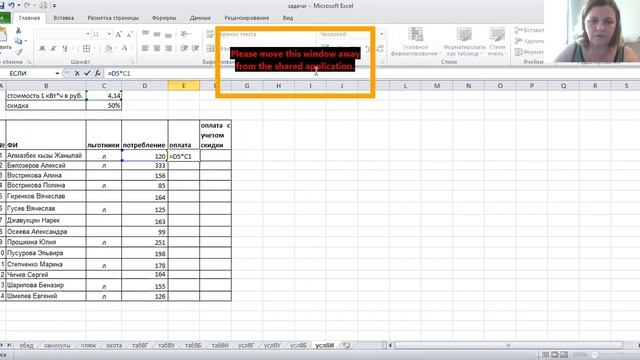Click the Undo icon in quick access toolbar
Image resolution: width=640 pixels, height=360 pixels.
[11, 5]
